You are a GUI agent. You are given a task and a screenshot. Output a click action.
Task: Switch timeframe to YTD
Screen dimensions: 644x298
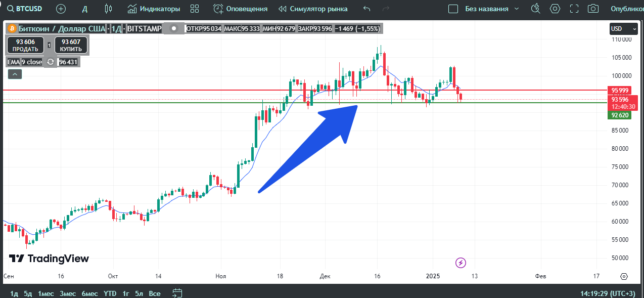(110, 293)
